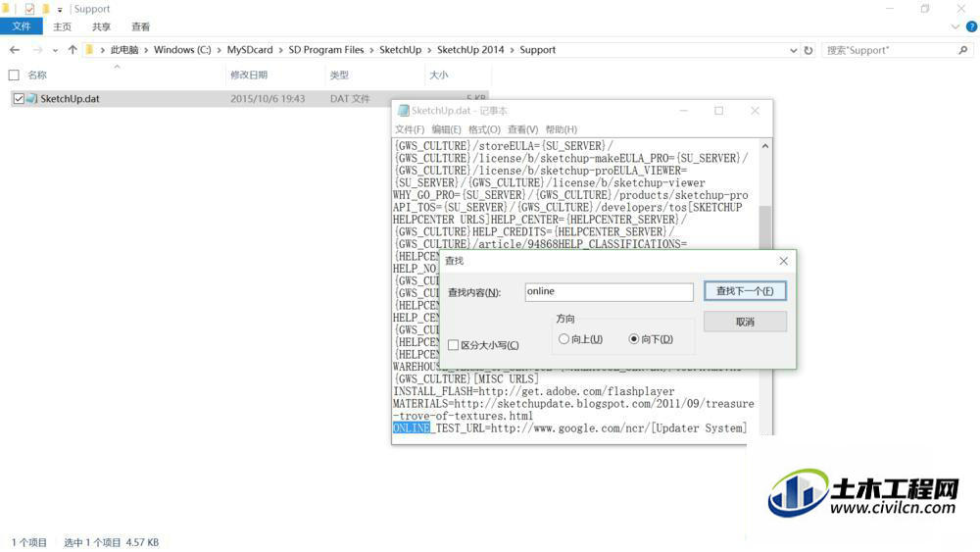Click the Notepad vertical scrollbar thumb

[x=765, y=227]
